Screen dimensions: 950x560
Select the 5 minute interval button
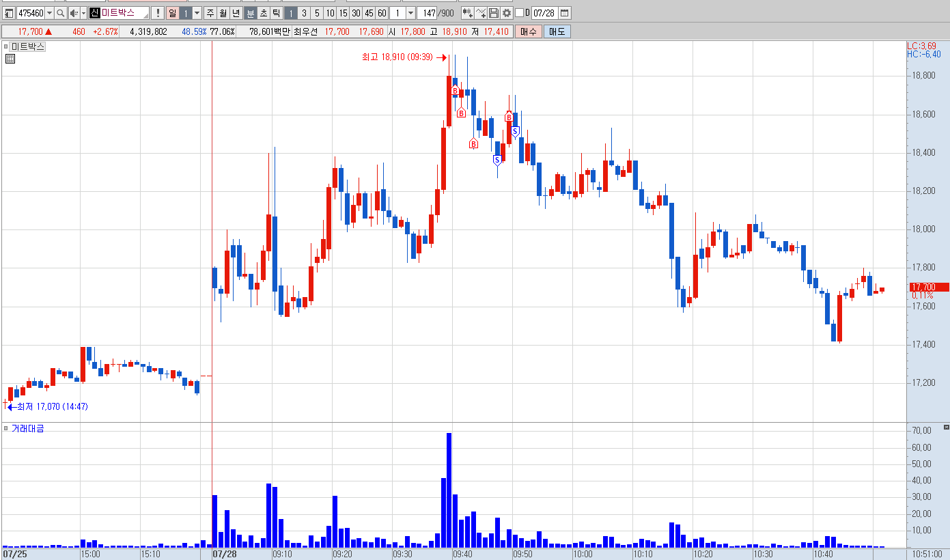317,13
